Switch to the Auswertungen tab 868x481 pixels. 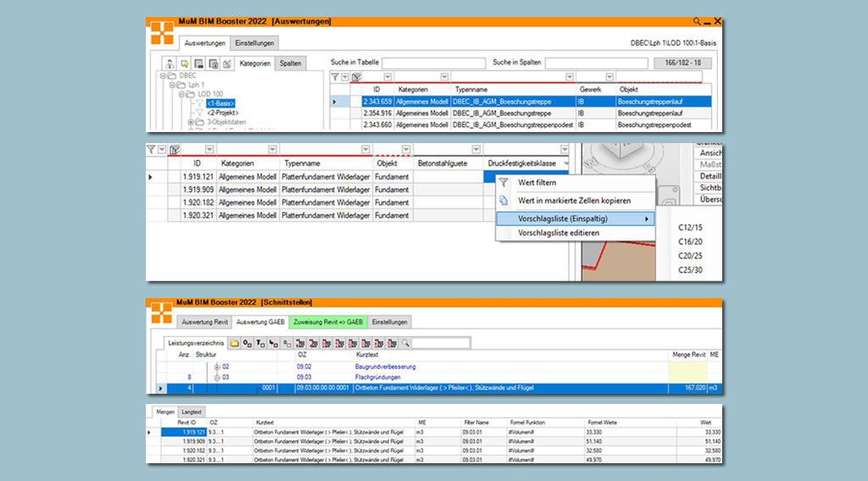coord(204,43)
